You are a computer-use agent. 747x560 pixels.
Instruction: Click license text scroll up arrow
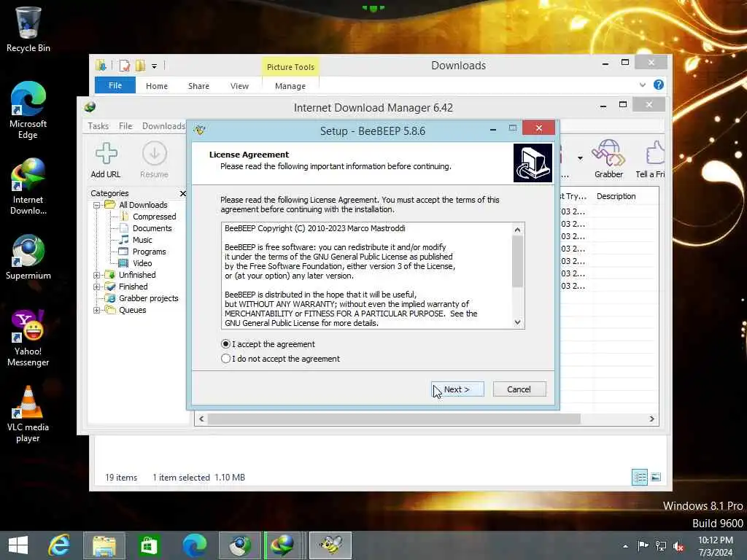click(x=517, y=230)
